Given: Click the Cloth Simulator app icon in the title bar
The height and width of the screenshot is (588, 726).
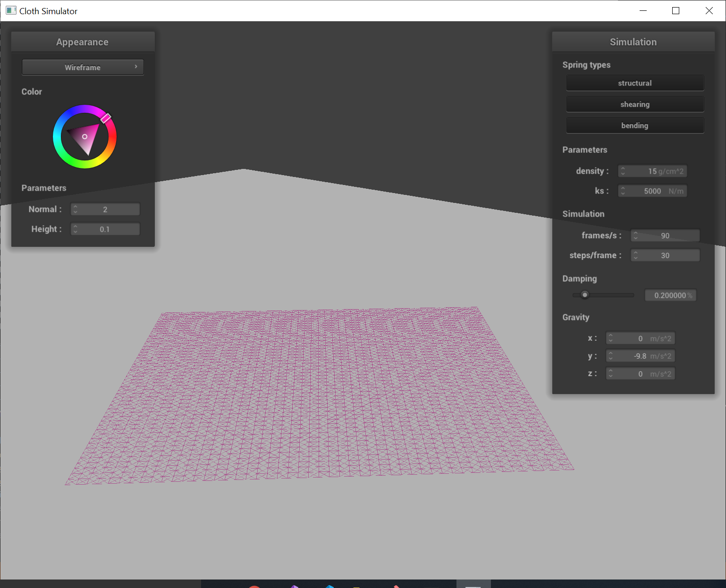Looking at the screenshot, I should [11, 10].
